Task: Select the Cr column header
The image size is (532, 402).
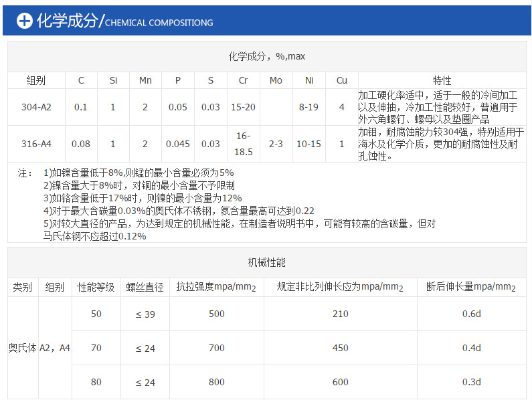Action: tap(243, 80)
